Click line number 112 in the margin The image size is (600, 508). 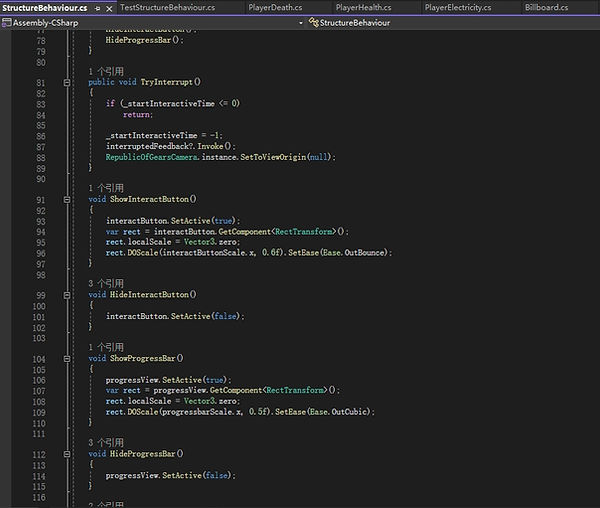click(39, 454)
